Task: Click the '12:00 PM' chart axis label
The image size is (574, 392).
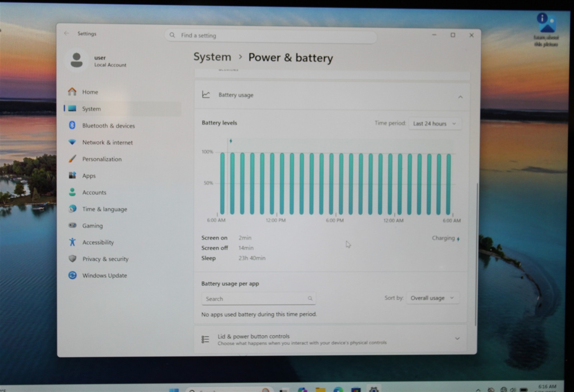Action: click(x=276, y=220)
